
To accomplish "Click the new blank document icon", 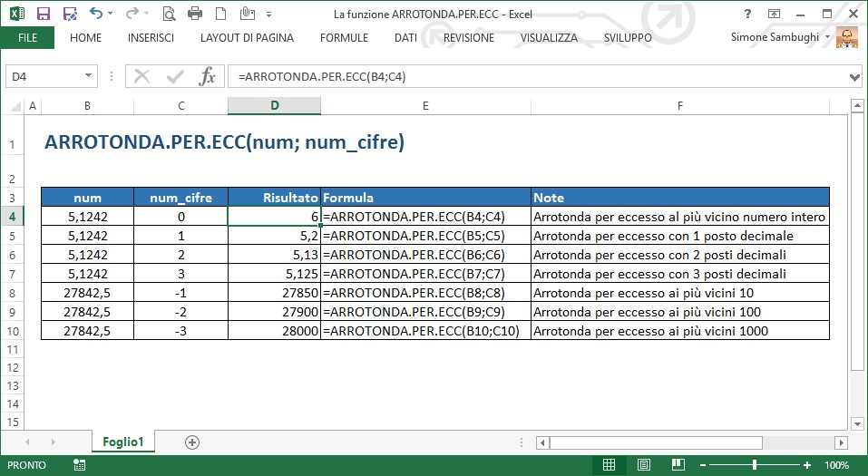I will 220,14.
